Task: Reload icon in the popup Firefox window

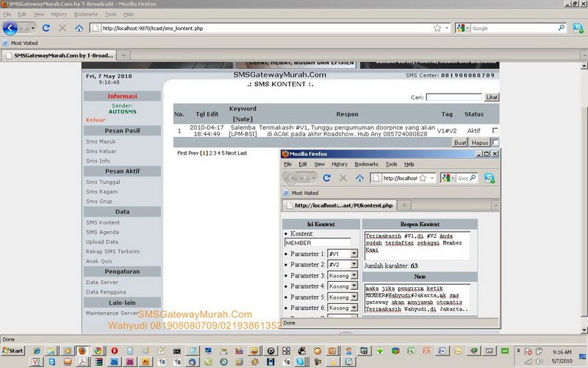Action: [x=326, y=177]
